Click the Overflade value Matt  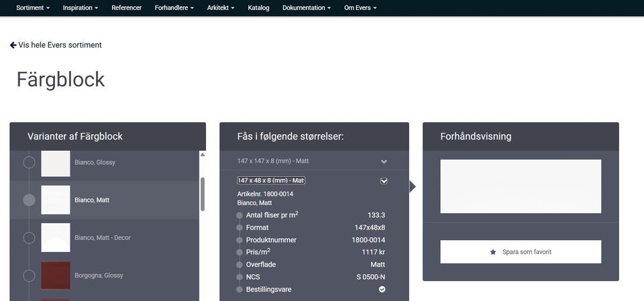378,264
